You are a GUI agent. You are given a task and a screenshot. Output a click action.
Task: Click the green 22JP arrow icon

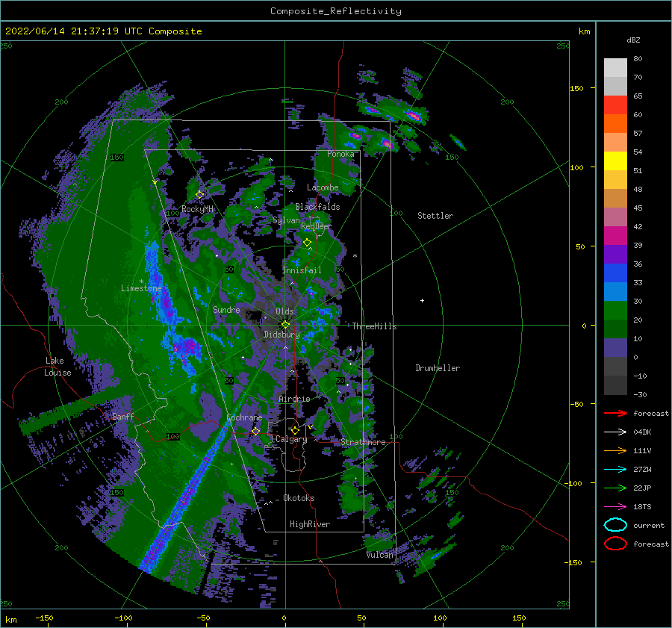615,488
